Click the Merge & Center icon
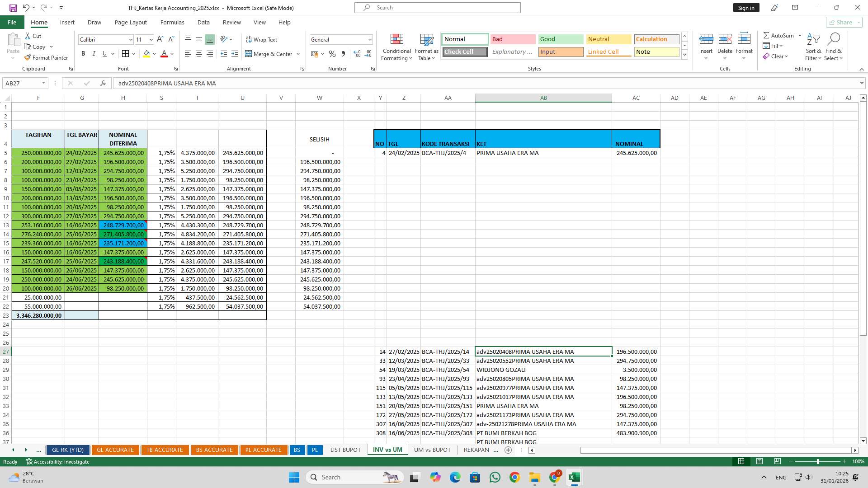868x488 pixels. (x=269, y=54)
